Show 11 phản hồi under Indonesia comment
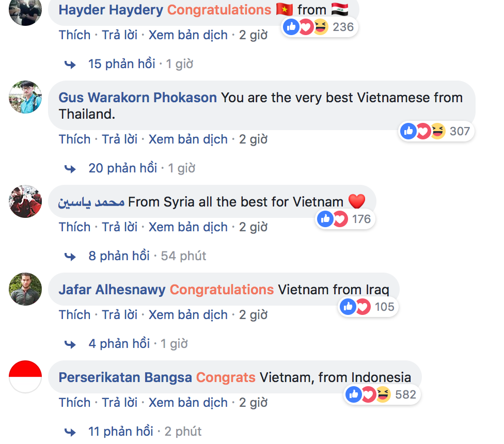The image size is (504, 444). tap(121, 432)
